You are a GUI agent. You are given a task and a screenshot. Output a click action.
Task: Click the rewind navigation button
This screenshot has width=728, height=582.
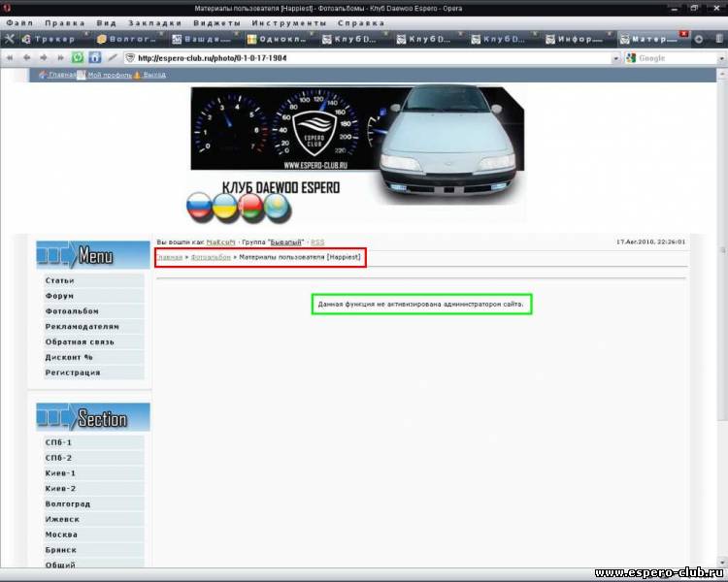pos(10,58)
